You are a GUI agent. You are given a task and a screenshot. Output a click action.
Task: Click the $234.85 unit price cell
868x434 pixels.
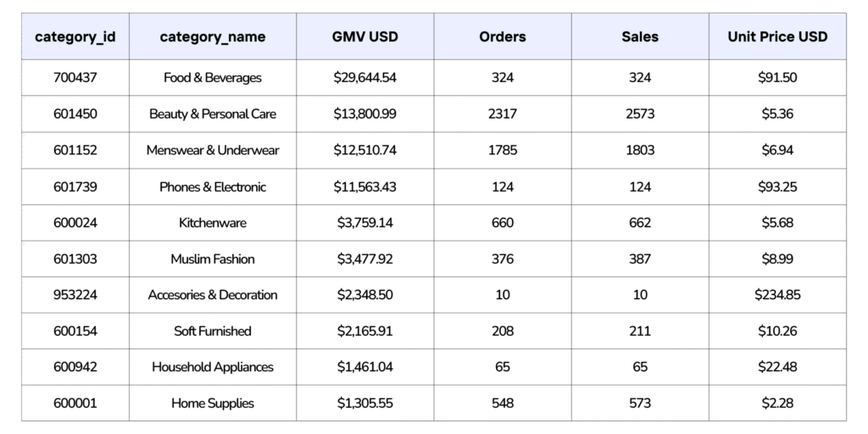[x=777, y=295]
